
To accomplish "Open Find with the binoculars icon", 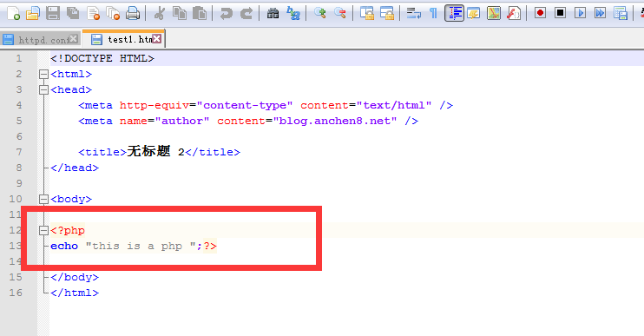I will pos(273,14).
